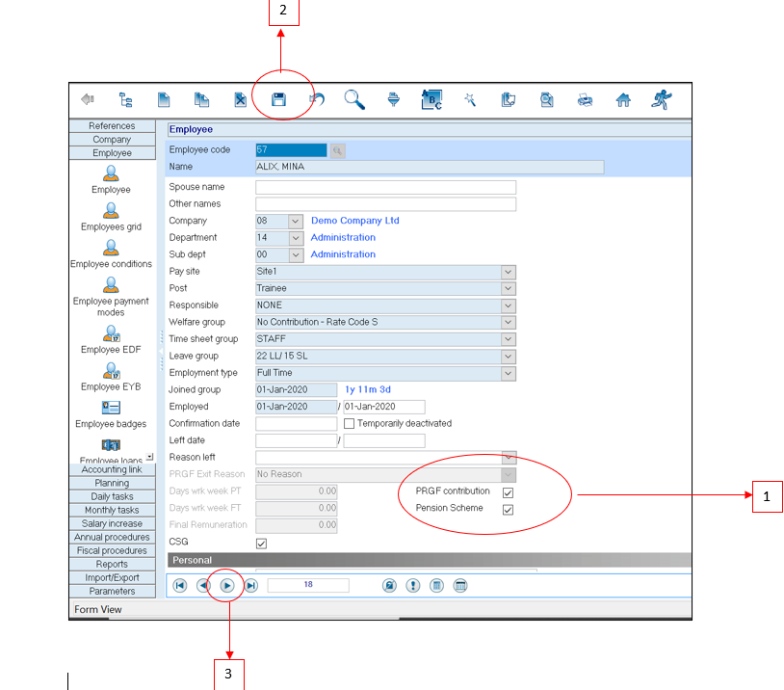Open the Daily tasks section
784x690 pixels.
[x=112, y=496]
